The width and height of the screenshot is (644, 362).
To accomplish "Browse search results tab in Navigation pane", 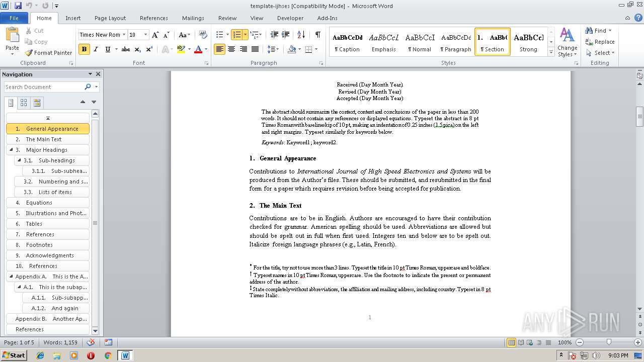I will [x=37, y=103].
